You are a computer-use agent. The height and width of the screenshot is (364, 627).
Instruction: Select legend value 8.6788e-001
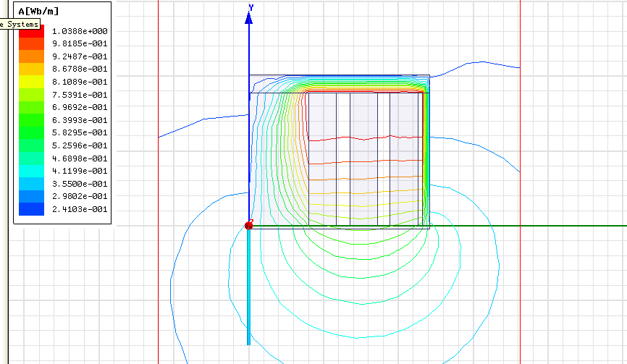(x=80, y=69)
